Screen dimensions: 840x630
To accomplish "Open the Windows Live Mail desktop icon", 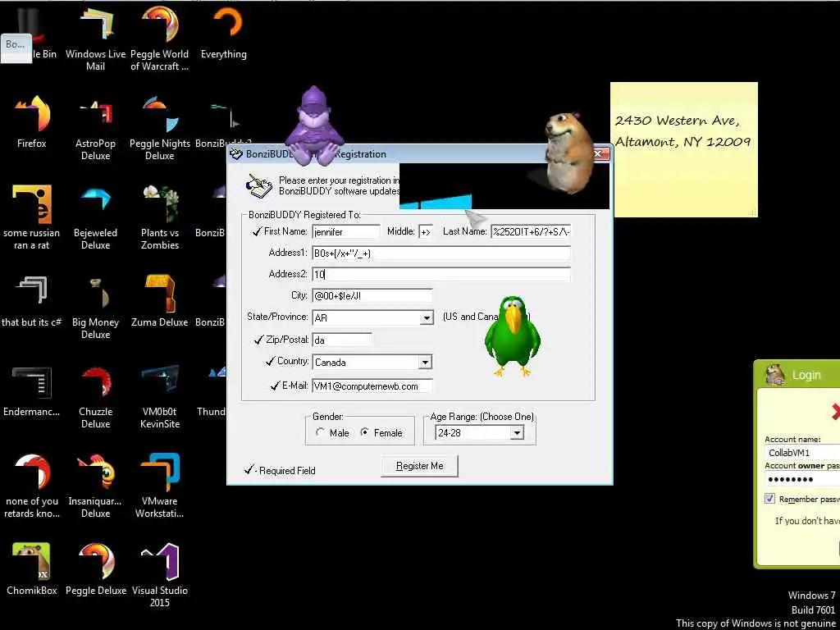I will click(95, 39).
